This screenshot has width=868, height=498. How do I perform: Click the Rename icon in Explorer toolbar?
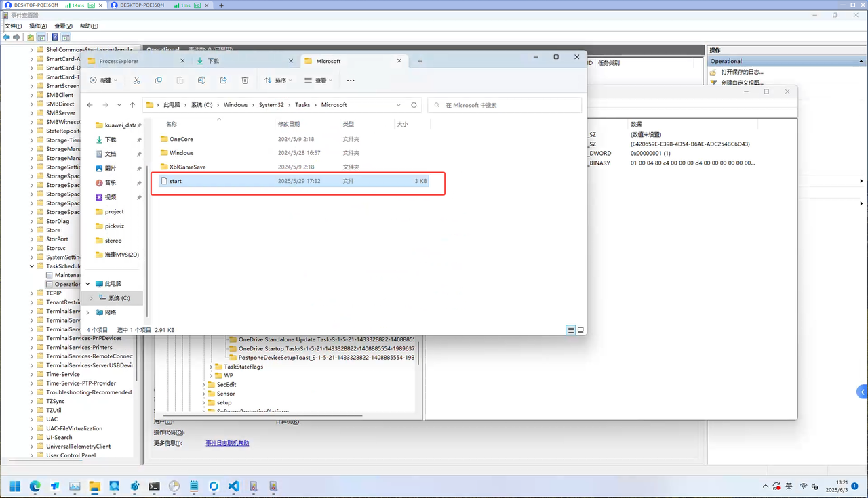201,80
